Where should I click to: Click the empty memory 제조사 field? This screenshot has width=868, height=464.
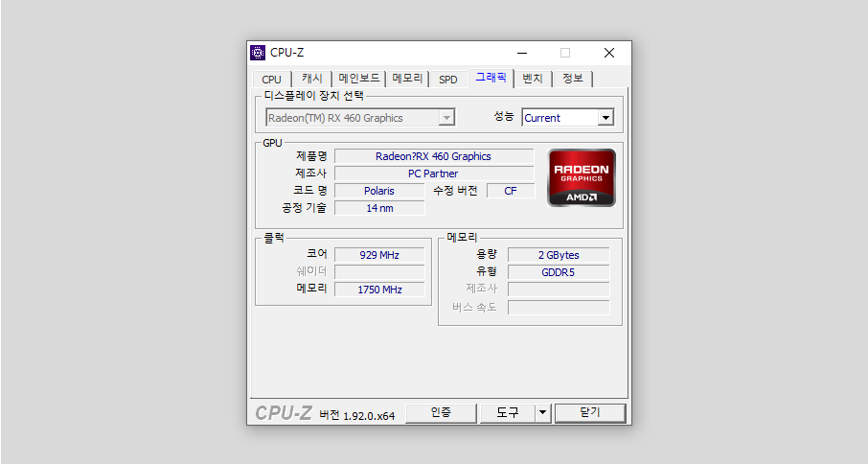point(559,290)
